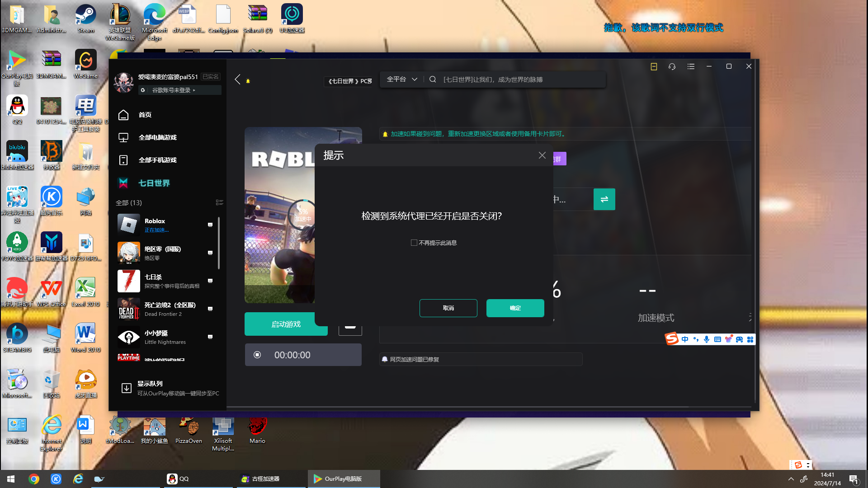Open the yellow notes icon in title bar
This screenshot has width=868, height=488.
pyautogui.click(x=654, y=66)
